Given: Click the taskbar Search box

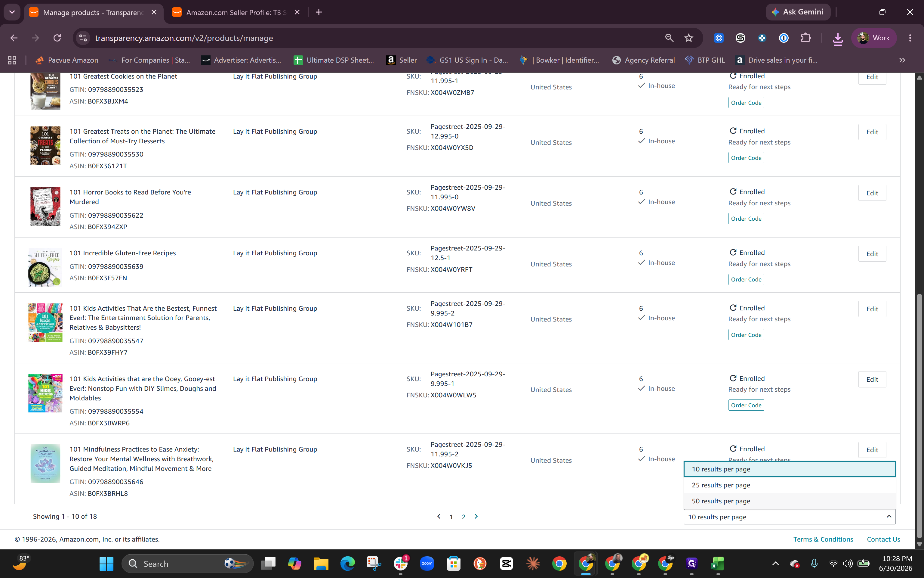Looking at the screenshot, I should [x=187, y=564].
